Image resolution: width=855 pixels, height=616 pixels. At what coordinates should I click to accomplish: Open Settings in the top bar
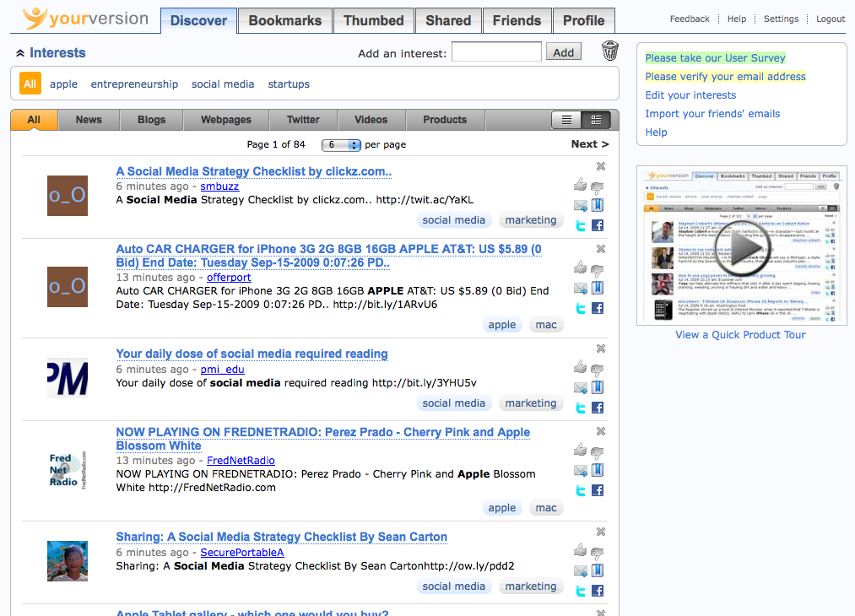click(x=781, y=19)
